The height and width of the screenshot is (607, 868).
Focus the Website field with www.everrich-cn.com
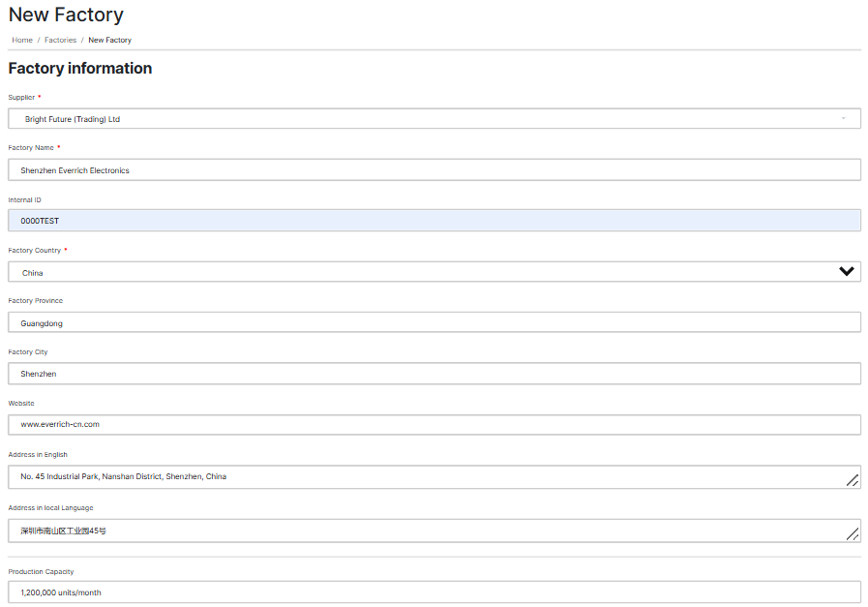(434, 424)
